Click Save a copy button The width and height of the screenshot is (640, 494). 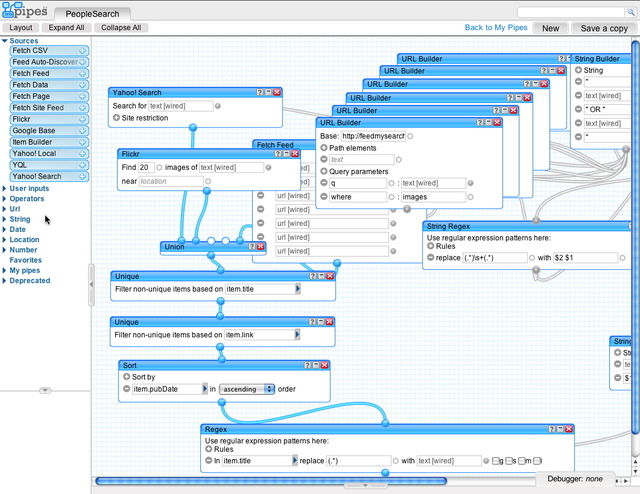coord(604,28)
